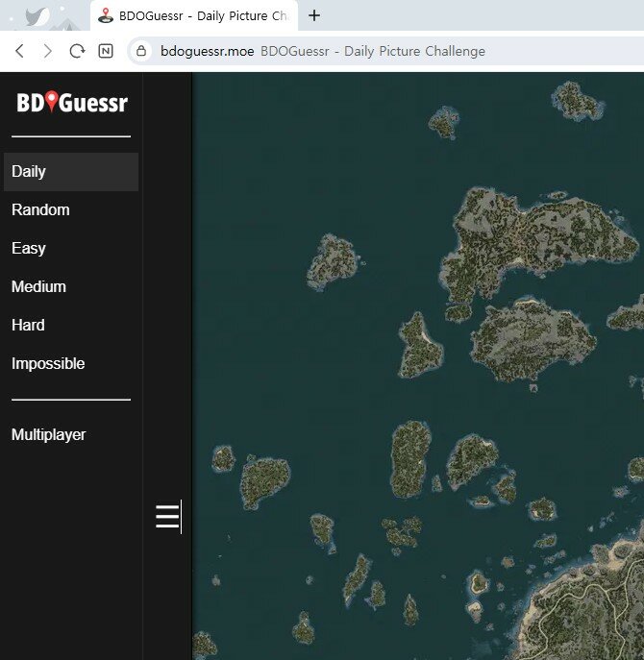
Task: Choose the Medium difficulty
Action: (71, 287)
